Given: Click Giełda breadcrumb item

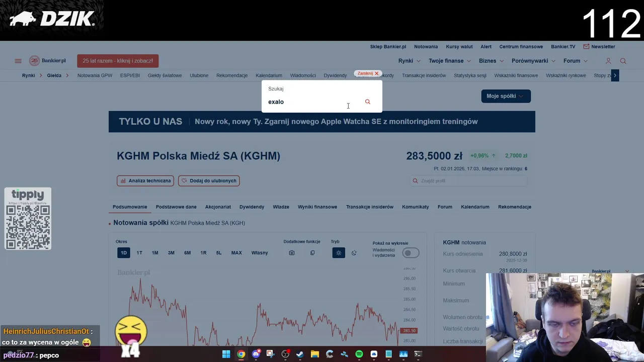Looking at the screenshot, I should point(54,75).
